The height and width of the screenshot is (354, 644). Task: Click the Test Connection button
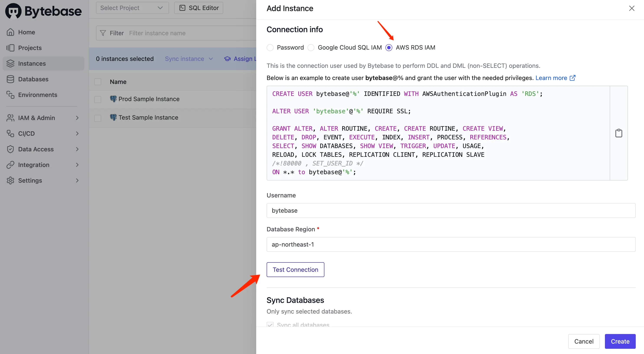click(295, 270)
